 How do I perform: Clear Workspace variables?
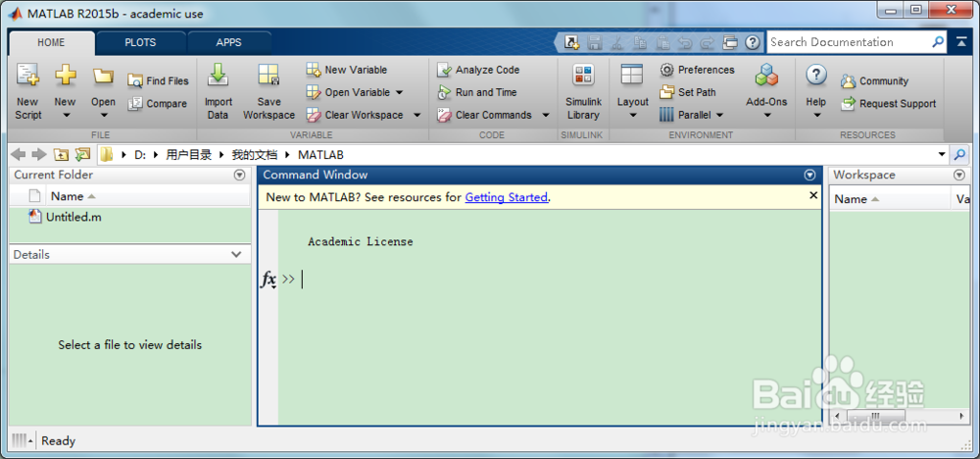[x=355, y=115]
